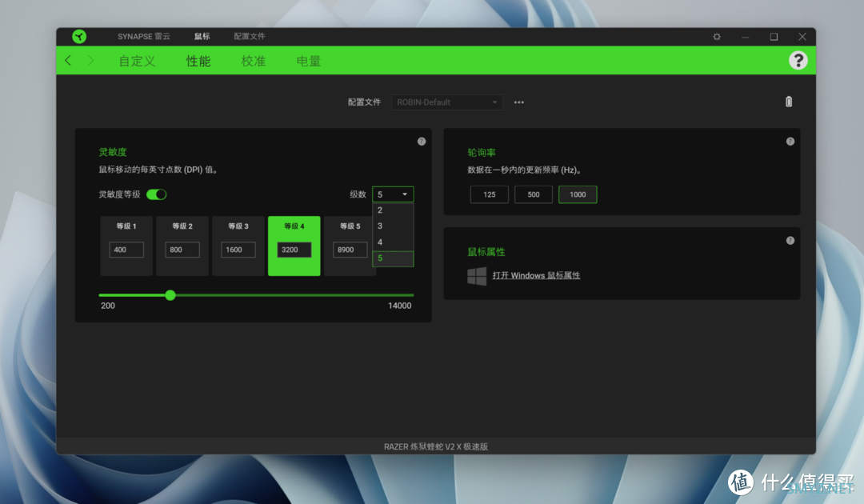The width and height of the screenshot is (864, 504).
Task: Click the 200 minimum DPI label
Action: click(108, 306)
